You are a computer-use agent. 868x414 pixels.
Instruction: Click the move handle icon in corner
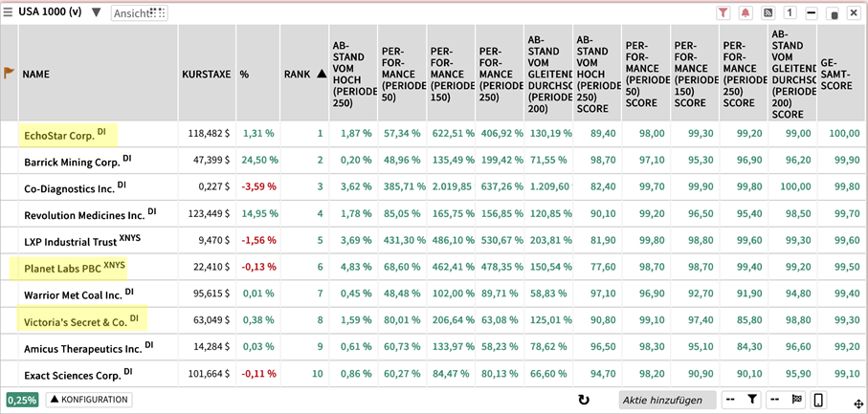click(x=858, y=404)
